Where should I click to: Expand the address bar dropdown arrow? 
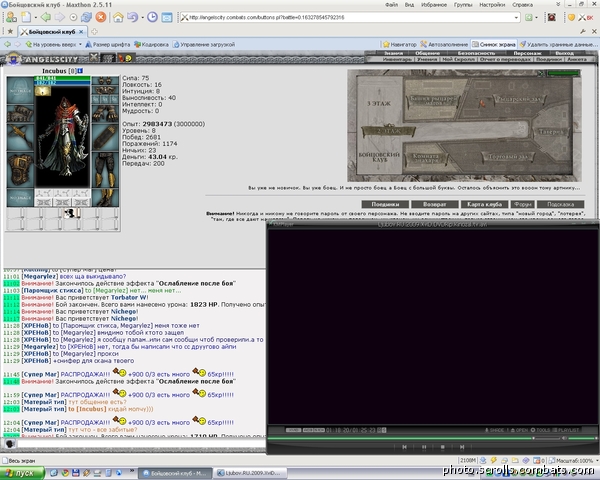pos(516,18)
